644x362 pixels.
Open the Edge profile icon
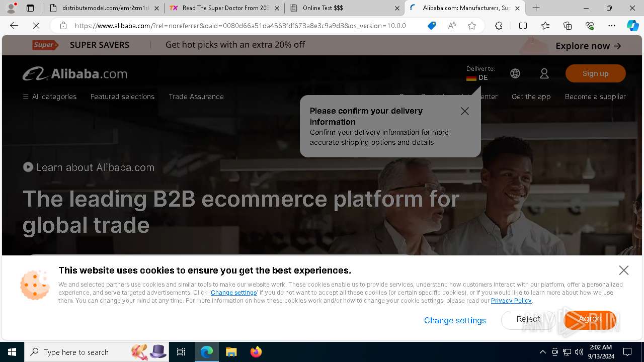pyautogui.click(x=11, y=8)
